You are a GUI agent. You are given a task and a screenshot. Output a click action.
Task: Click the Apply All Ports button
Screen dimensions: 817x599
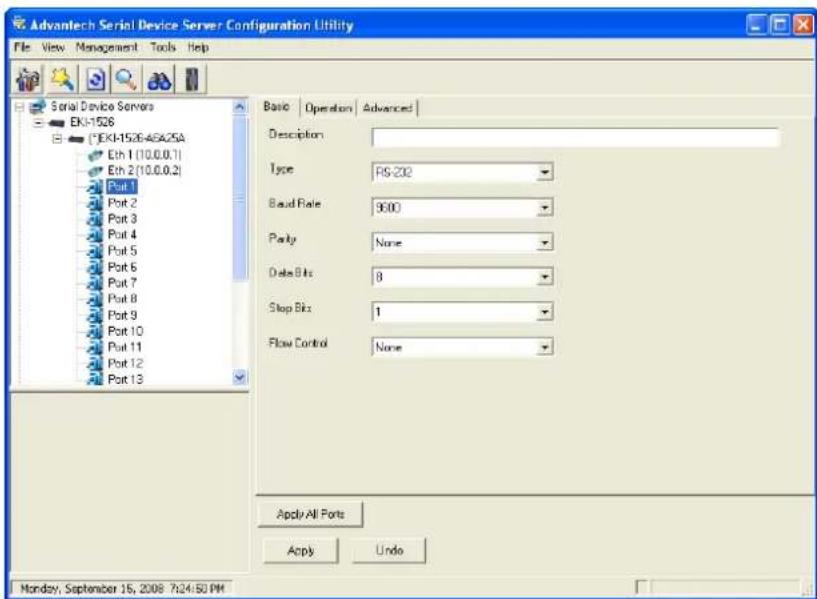coord(311,514)
